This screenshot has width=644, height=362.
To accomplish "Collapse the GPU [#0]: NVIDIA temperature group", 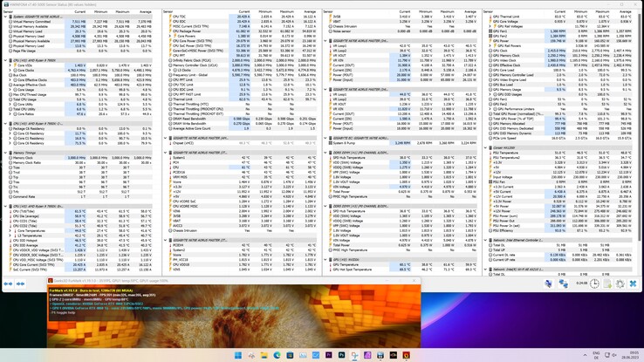I will (x=325, y=260).
